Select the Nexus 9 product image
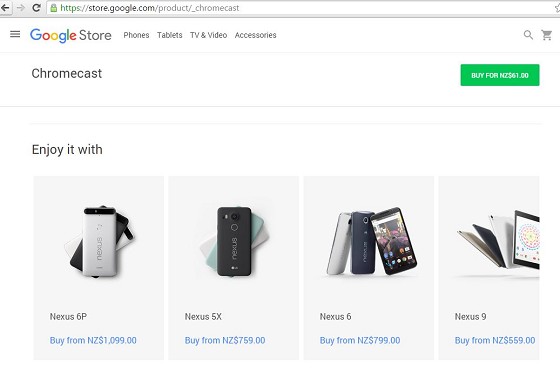The image size is (560, 385). [x=498, y=240]
